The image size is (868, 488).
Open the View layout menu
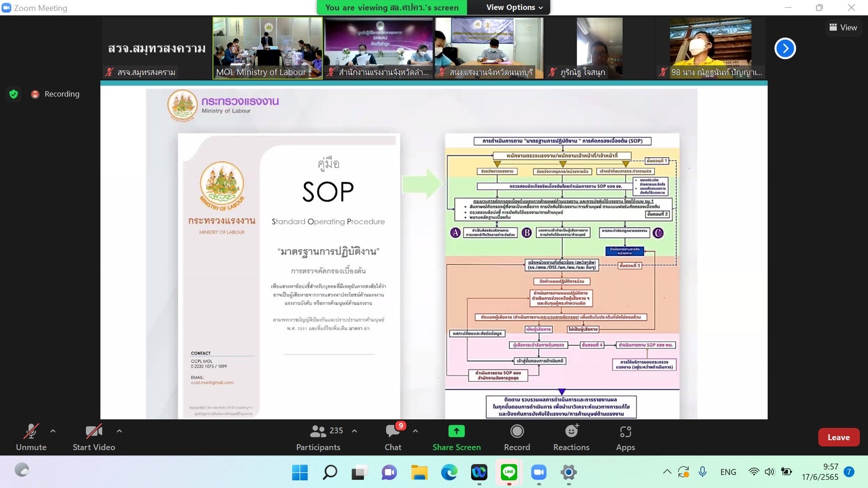click(x=843, y=27)
